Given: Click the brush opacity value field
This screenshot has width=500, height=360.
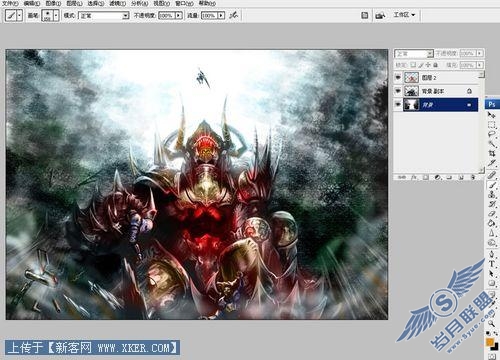Looking at the screenshot, I should (x=166, y=15).
